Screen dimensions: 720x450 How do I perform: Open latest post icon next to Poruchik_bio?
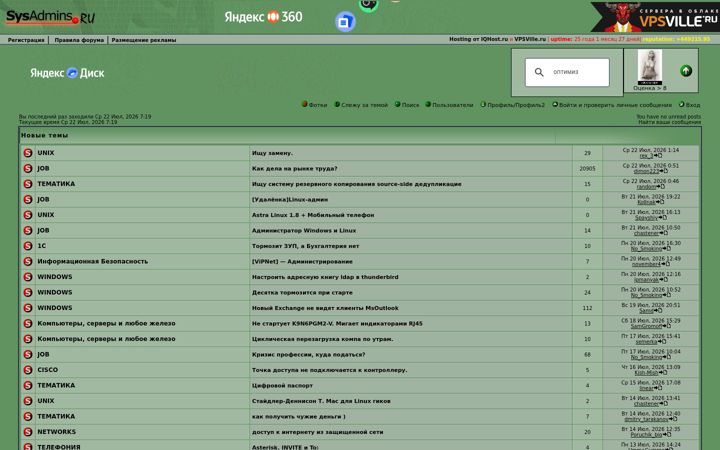click(667, 434)
